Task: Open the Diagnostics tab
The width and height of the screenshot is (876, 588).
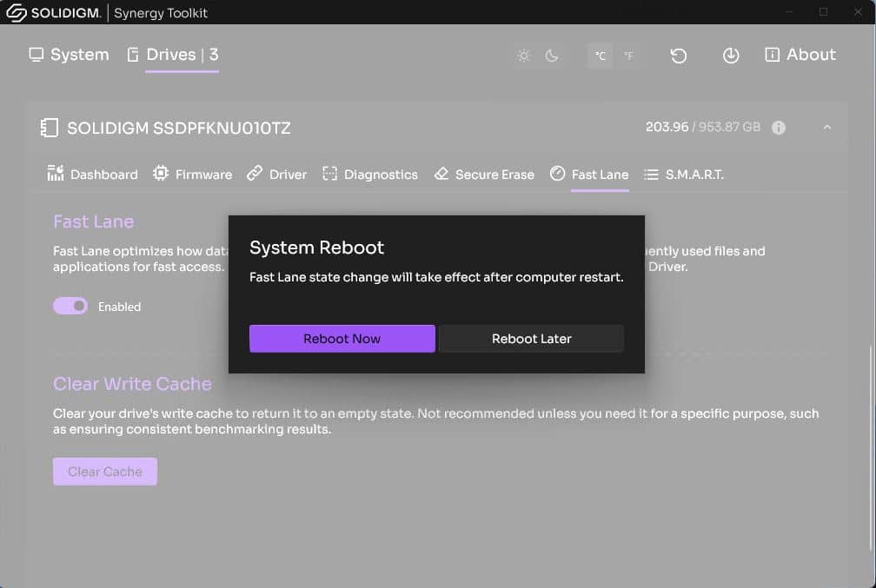Action: pos(370,175)
